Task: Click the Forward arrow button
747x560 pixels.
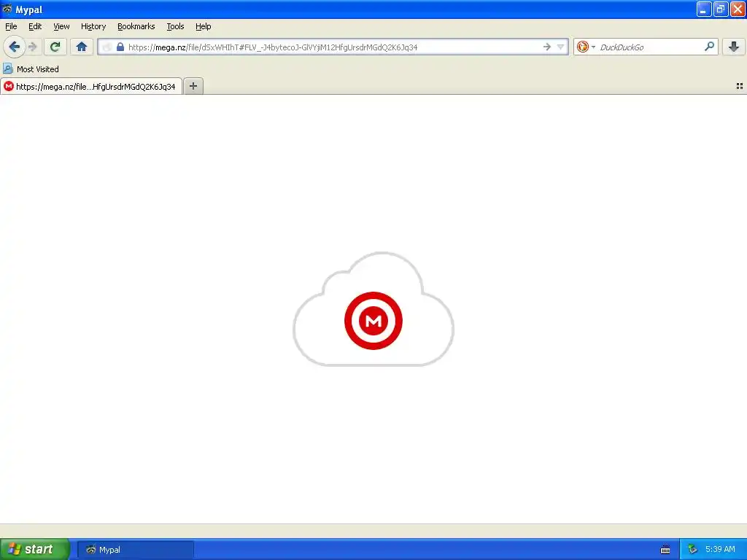Action: click(x=33, y=47)
